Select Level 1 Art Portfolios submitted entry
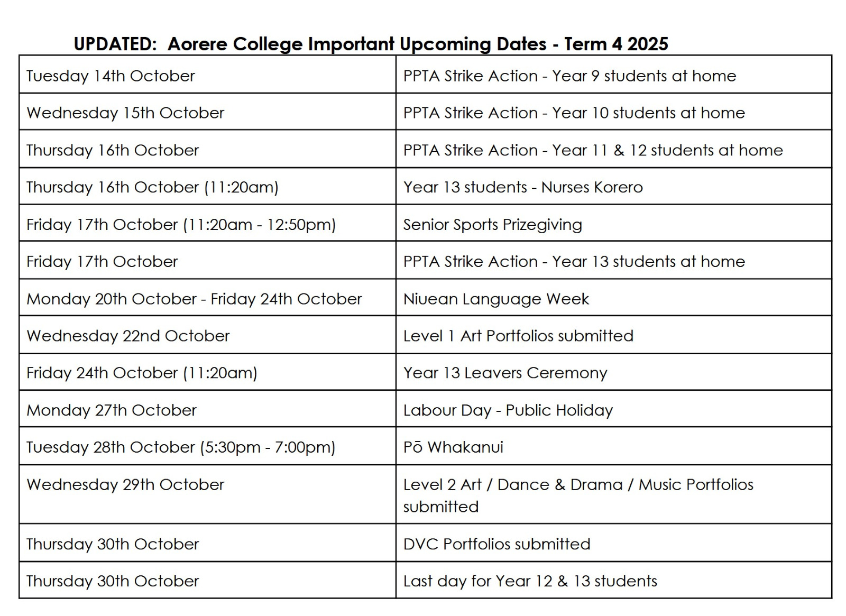This screenshot has height=616, width=846. (x=518, y=336)
